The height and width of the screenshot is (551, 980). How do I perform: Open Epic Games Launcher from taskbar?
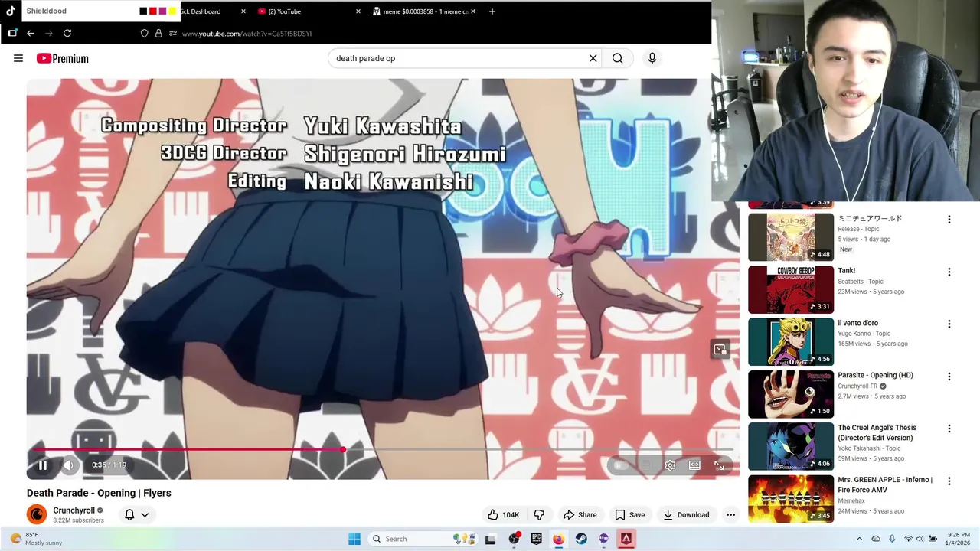coord(536,539)
